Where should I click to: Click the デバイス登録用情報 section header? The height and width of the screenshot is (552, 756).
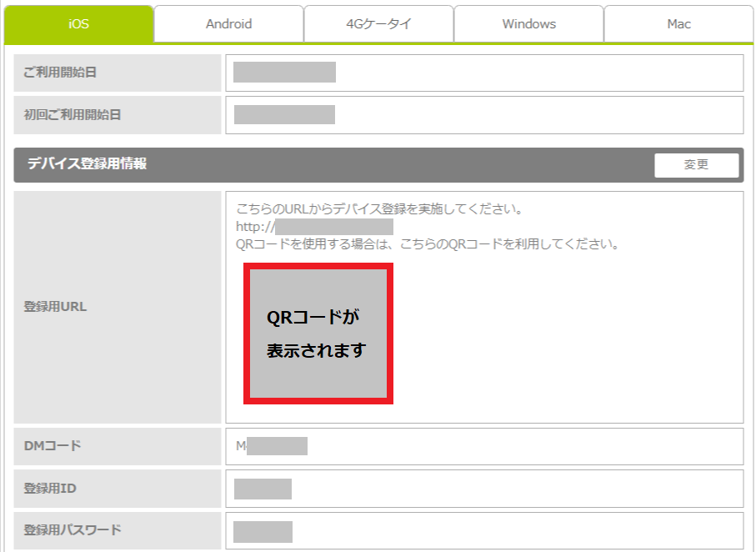click(x=88, y=164)
